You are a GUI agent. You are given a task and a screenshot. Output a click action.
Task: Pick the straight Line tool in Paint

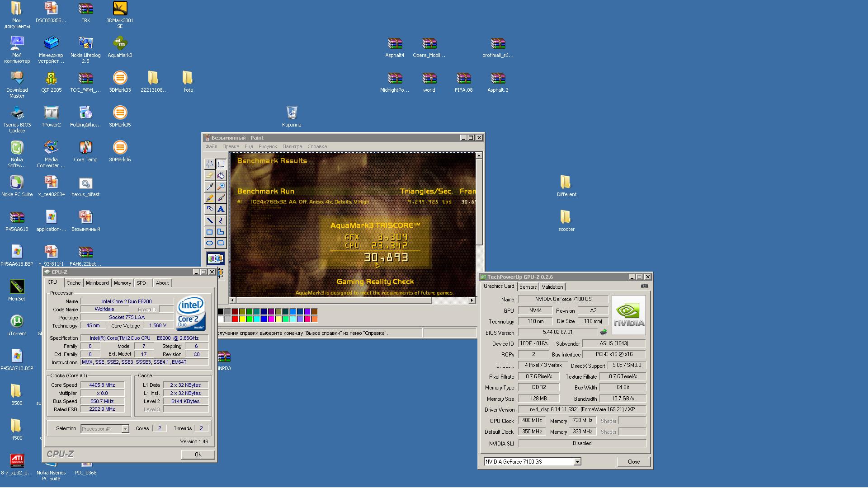pyautogui.click(x=210, y=220)
